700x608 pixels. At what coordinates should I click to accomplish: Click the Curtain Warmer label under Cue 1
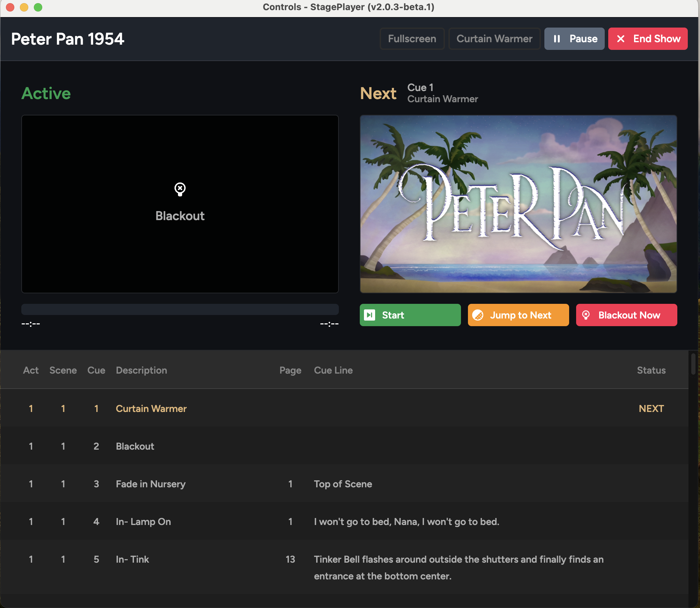[x=442, y=99]
